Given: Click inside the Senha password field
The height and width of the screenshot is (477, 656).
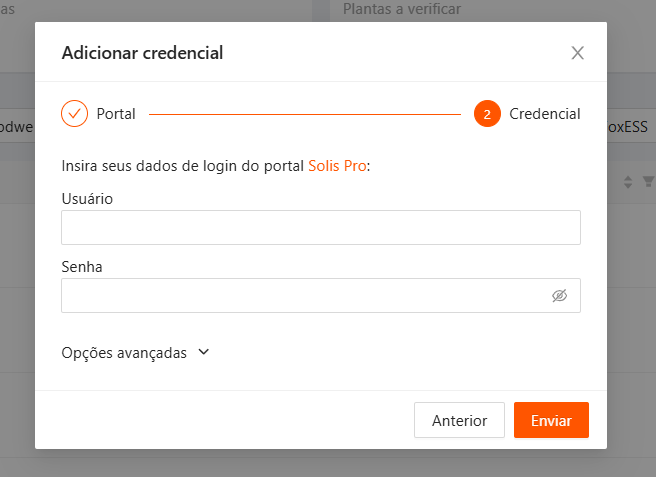Looking at the screenshot, I should coord(300,296).
